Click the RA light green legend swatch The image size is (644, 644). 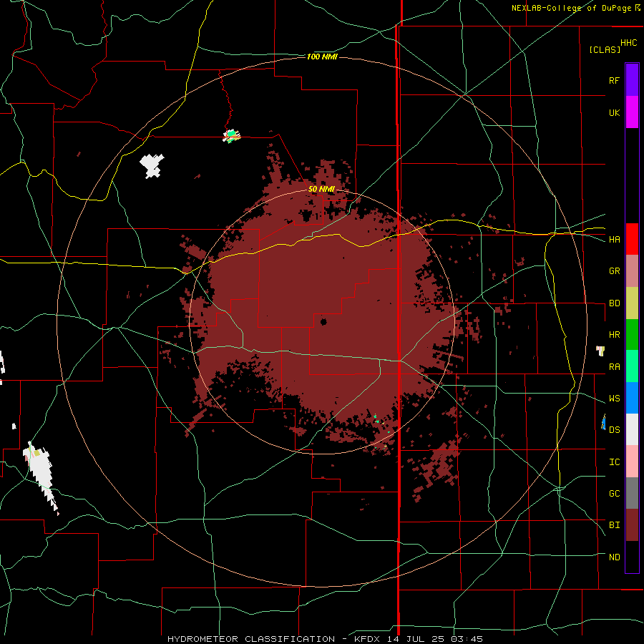(632, 366)
